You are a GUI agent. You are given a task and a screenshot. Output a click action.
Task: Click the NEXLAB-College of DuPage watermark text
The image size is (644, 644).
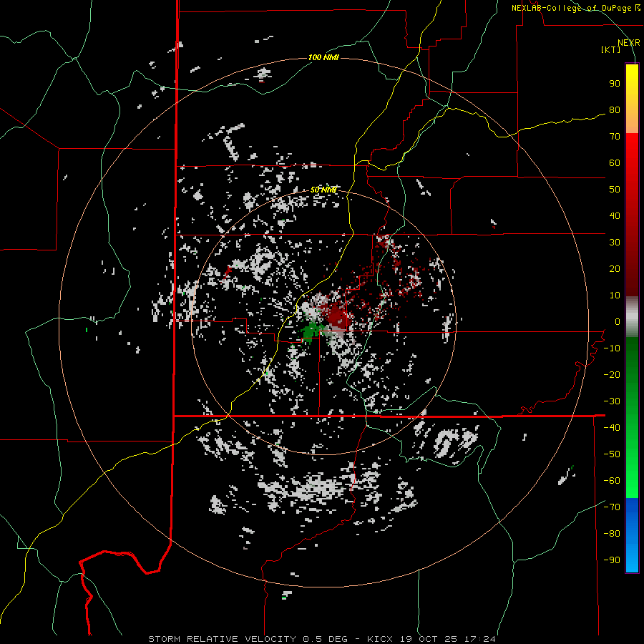click(x=576, y=8)
